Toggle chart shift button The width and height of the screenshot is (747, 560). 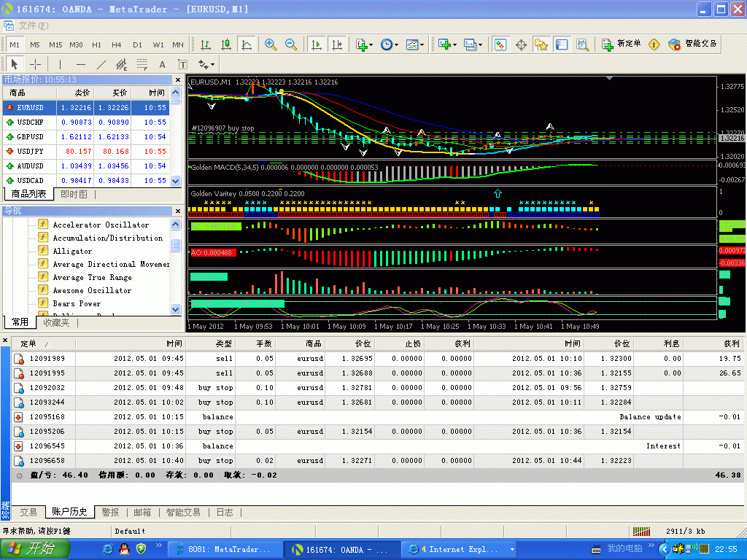point(336,44)
